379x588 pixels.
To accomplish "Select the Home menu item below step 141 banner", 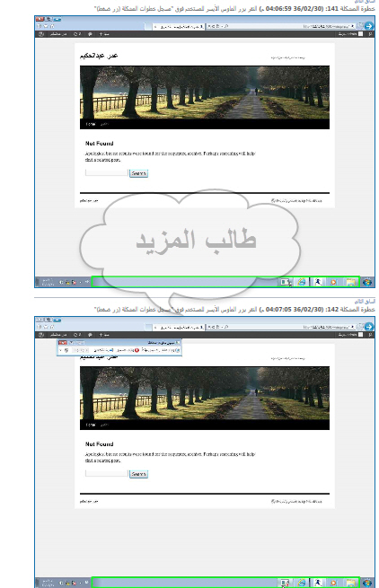I will coord(91,124).
